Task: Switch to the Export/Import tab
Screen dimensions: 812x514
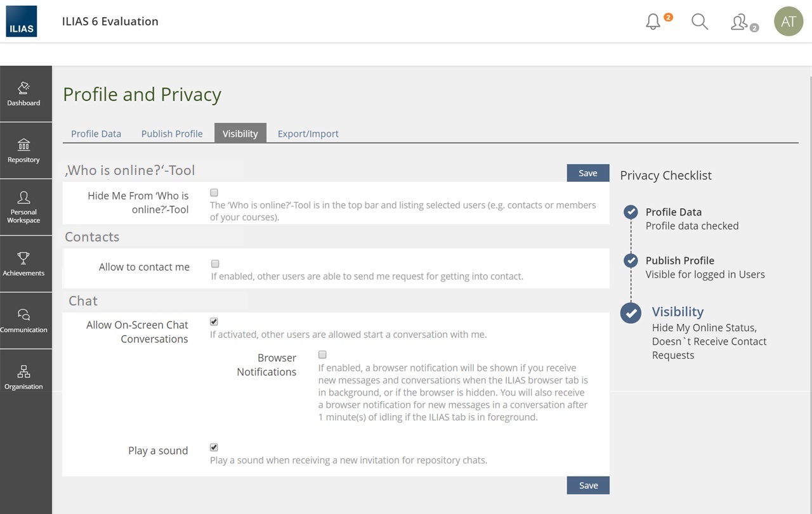Action: pyautogui.click(x=308, y=134)
